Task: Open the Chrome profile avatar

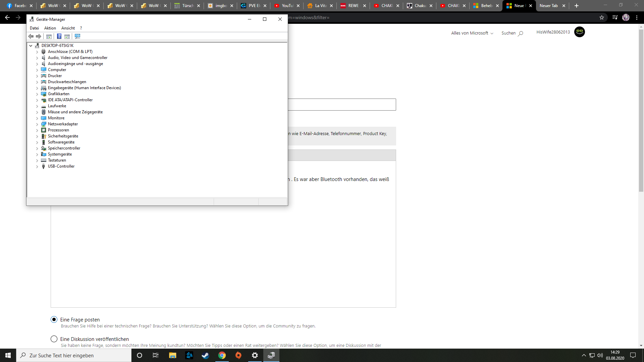Action: coord(626,17)
